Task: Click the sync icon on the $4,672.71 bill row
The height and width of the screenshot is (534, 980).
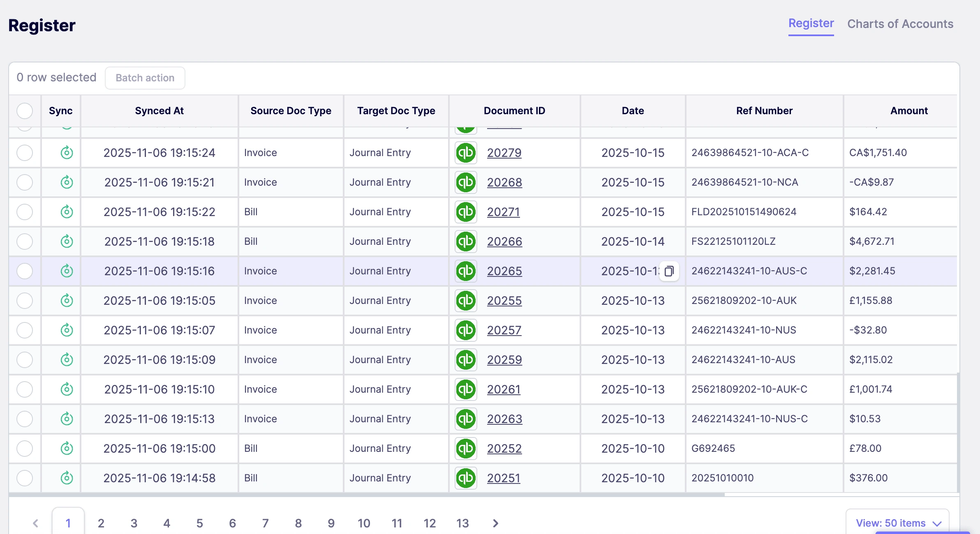Action: (x=66, y=241)
